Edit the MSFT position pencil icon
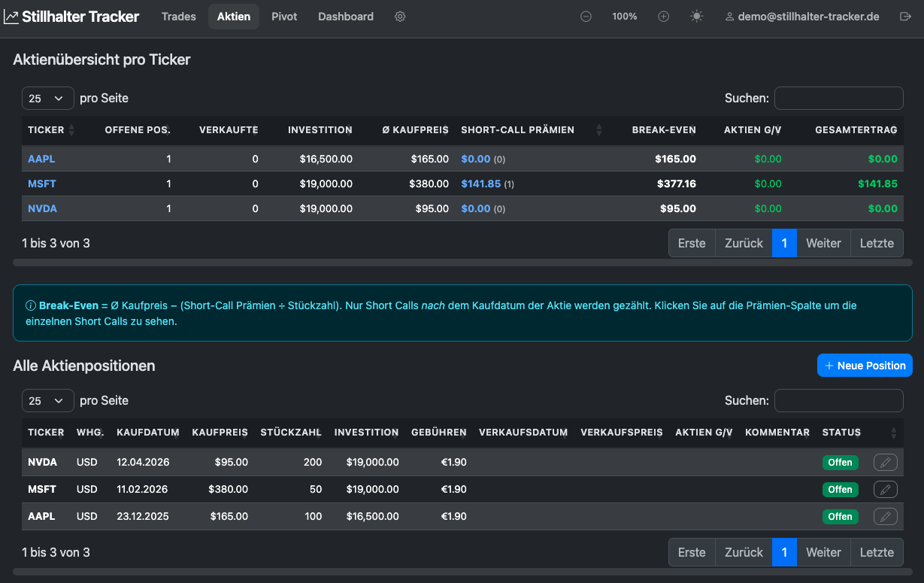This screenshot has height=583, width=924. [x=886, y=489]
